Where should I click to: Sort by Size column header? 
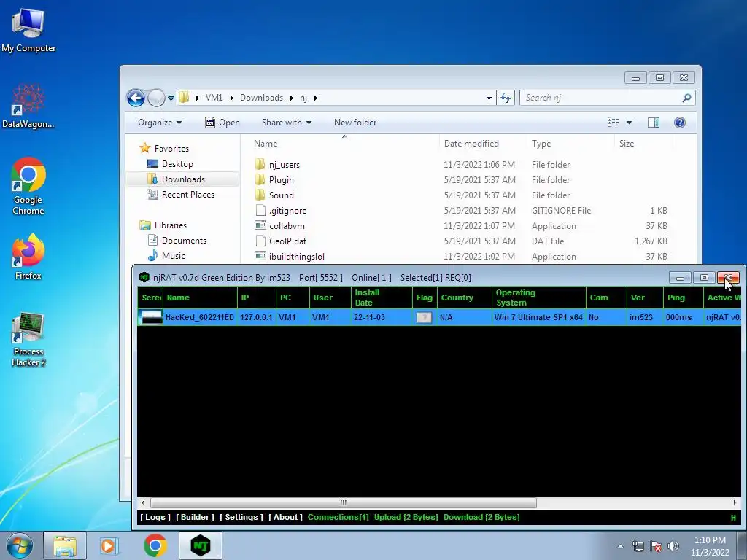coord(643,144)
